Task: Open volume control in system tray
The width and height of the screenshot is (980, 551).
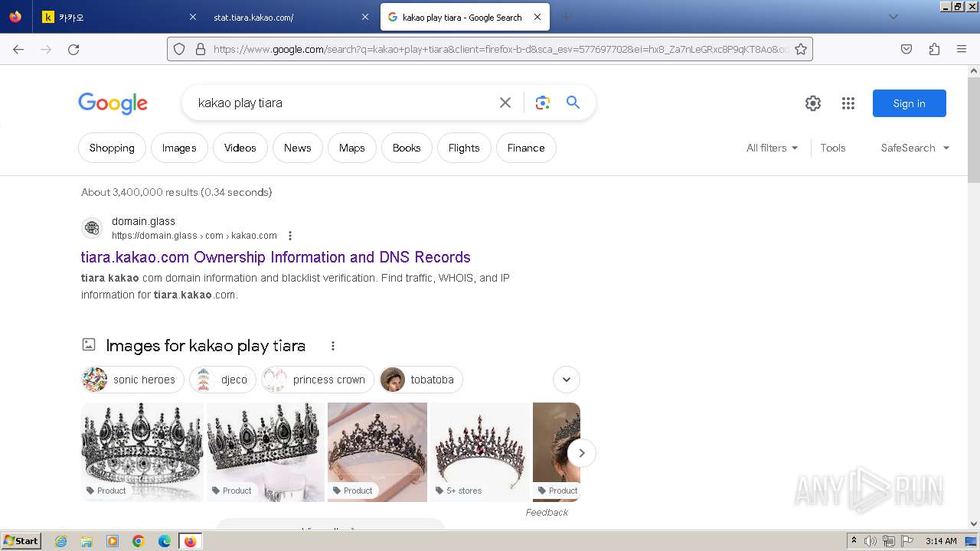Action: [x=871, y=541]
